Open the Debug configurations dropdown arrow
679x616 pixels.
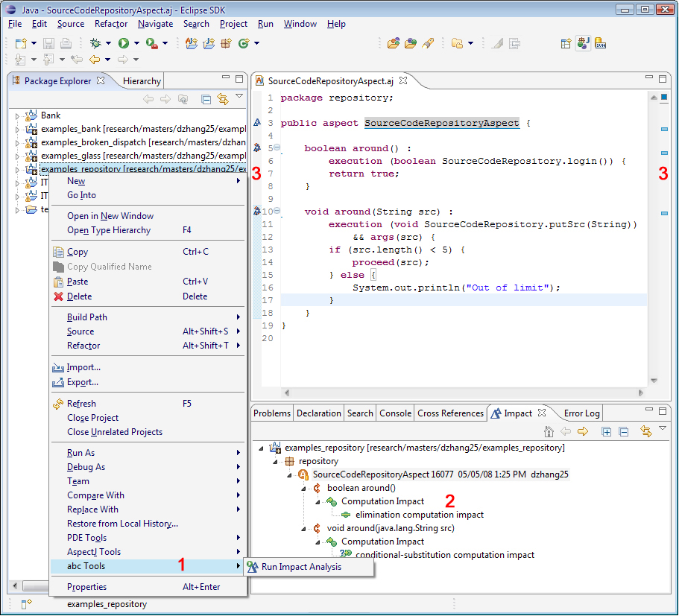[108, 43]
